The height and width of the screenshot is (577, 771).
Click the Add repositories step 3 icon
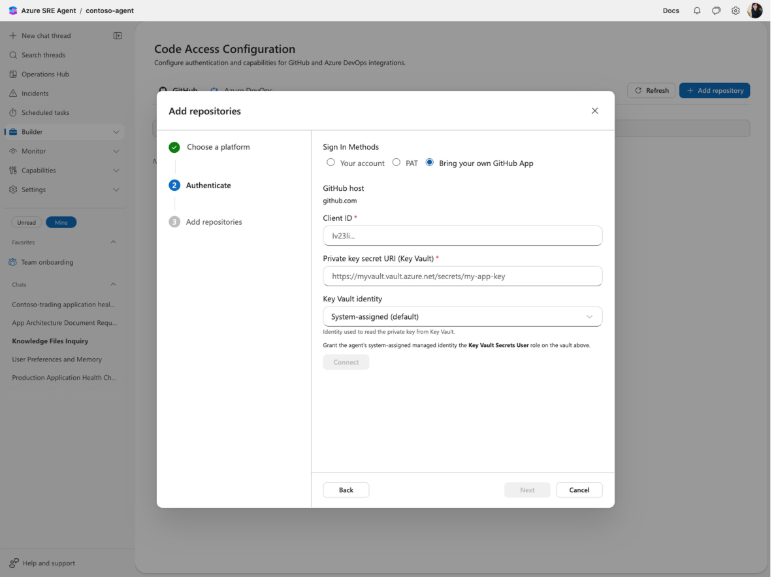click(x=174, y=222)
